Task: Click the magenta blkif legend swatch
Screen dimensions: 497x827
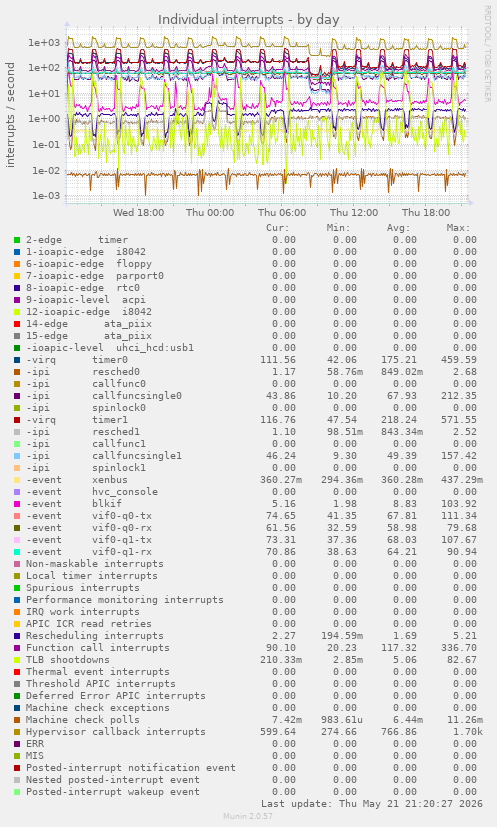Action: click(x=17, y=504)
